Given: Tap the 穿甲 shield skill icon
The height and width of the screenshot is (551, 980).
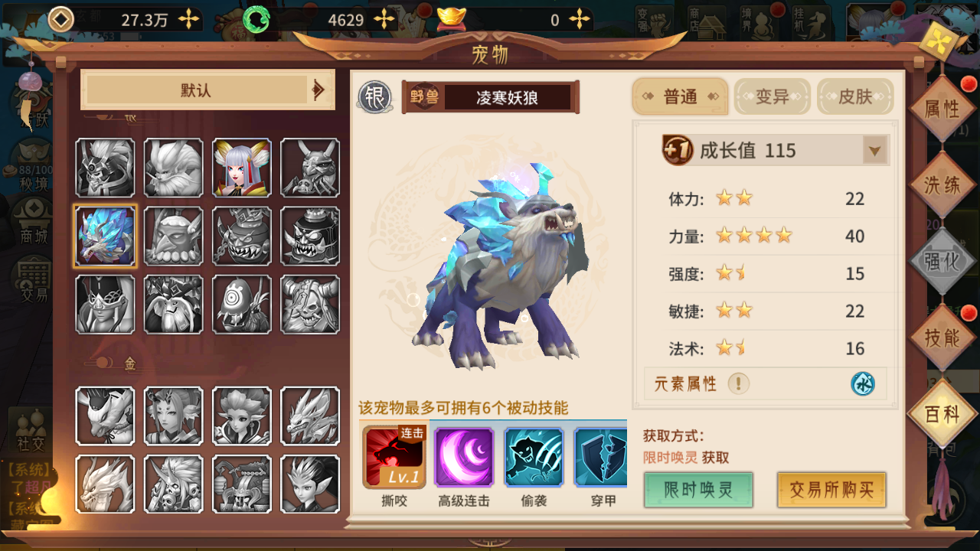Looking at the screenshot, I should click(601, 457).
